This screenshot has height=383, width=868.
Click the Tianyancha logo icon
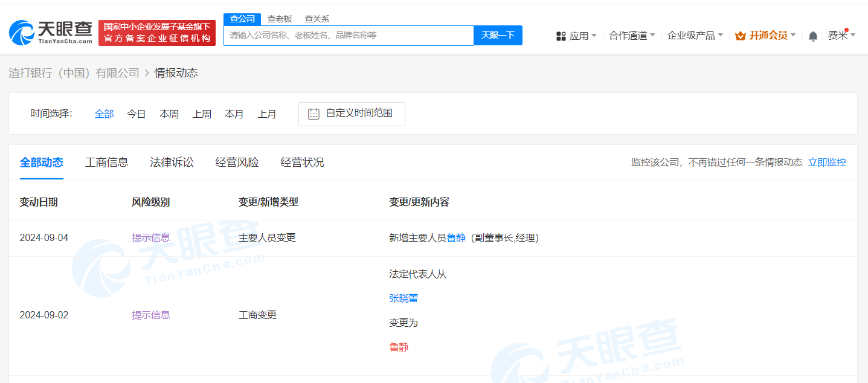coord(21,33)
